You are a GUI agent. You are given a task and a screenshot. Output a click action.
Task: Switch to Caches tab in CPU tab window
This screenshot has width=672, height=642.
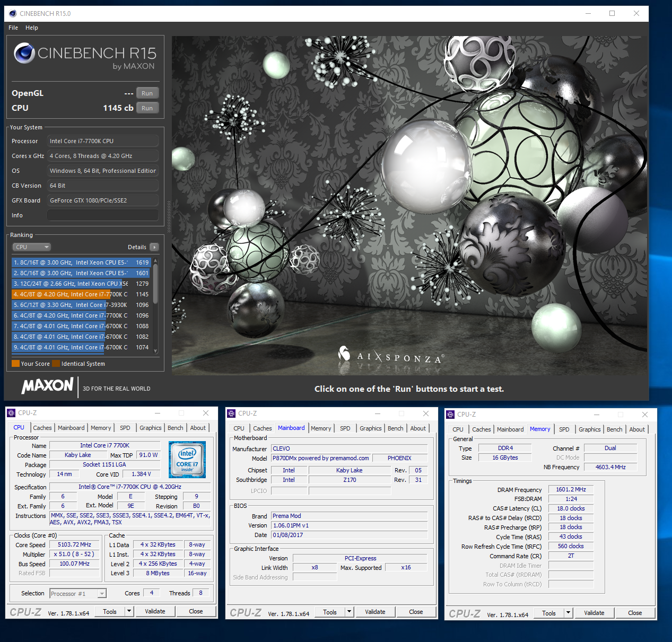coord(42,428)
